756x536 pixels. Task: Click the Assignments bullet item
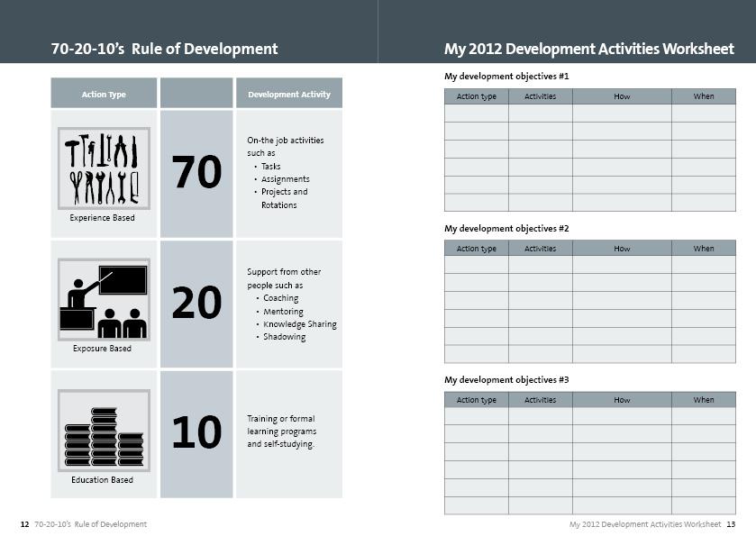pos(285,179)
